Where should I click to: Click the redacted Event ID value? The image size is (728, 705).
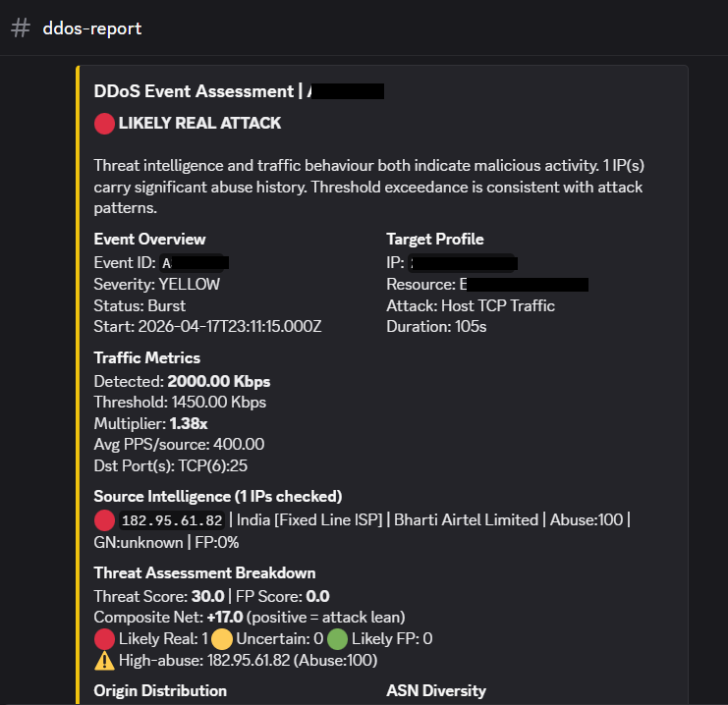tap(196, 263)
